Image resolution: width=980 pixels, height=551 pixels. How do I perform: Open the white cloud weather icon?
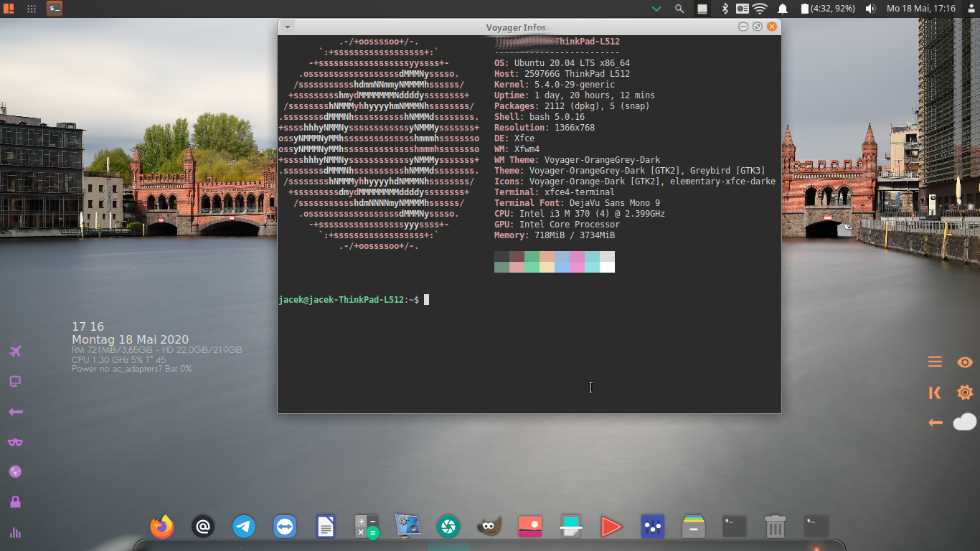[x=965, y=422]
